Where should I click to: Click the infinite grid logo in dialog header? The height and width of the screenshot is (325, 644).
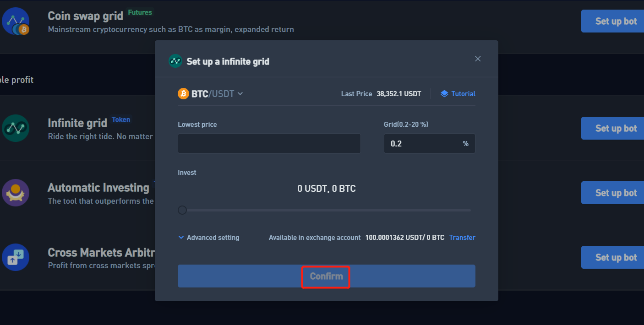click(x=175, y=61)
